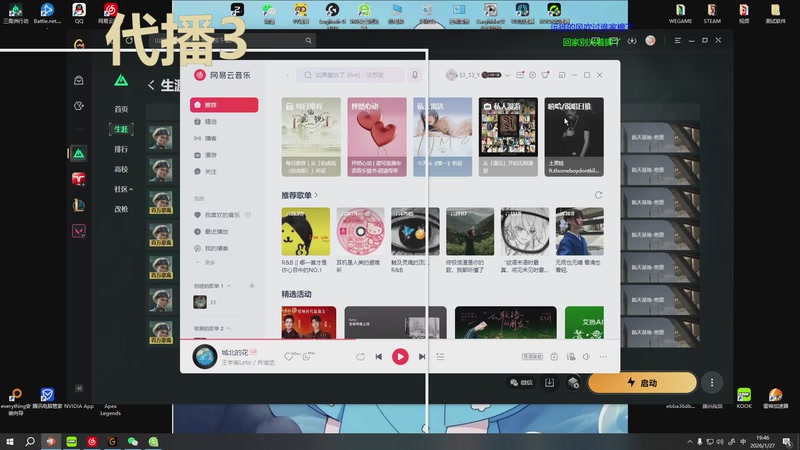Activate the microphone voice search icon
The image size is (800, 450).
click(x=415, y=75)
